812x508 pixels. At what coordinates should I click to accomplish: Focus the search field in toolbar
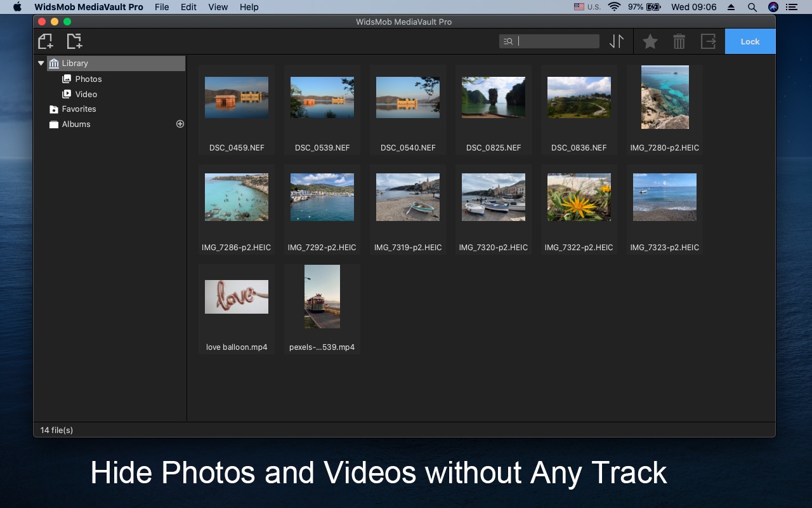(549, 41)
